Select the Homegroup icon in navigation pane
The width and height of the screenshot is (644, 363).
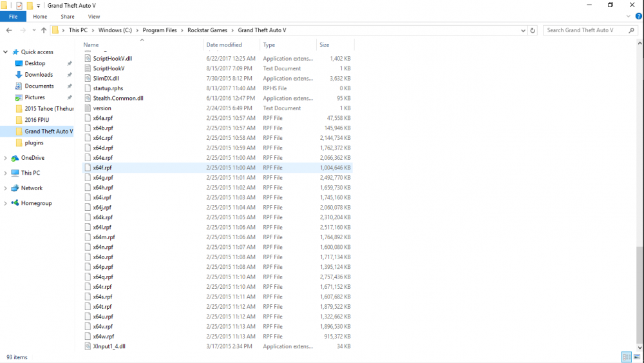tap(15, 203)
